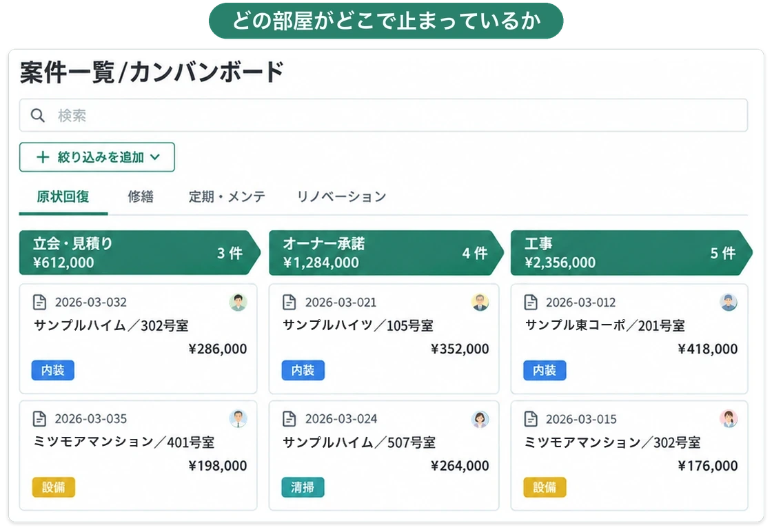Click the amount ¥286,000
Viewport: 772px width, 532px height.
click(218, 349)
